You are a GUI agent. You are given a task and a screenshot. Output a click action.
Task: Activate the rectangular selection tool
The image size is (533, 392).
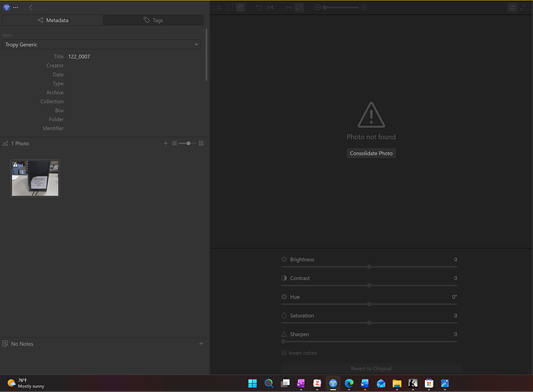point(230,8)
